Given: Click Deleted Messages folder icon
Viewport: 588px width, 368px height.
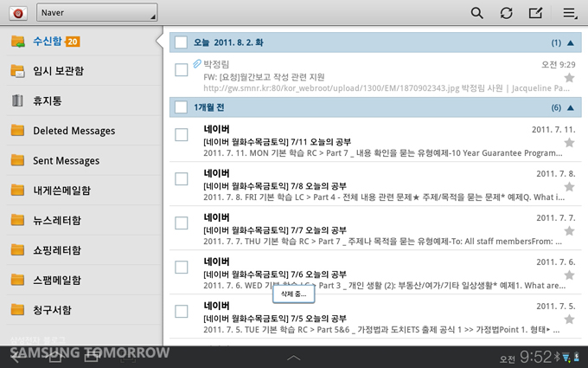Looking at the screenshot, I should (x=17, y=130).
